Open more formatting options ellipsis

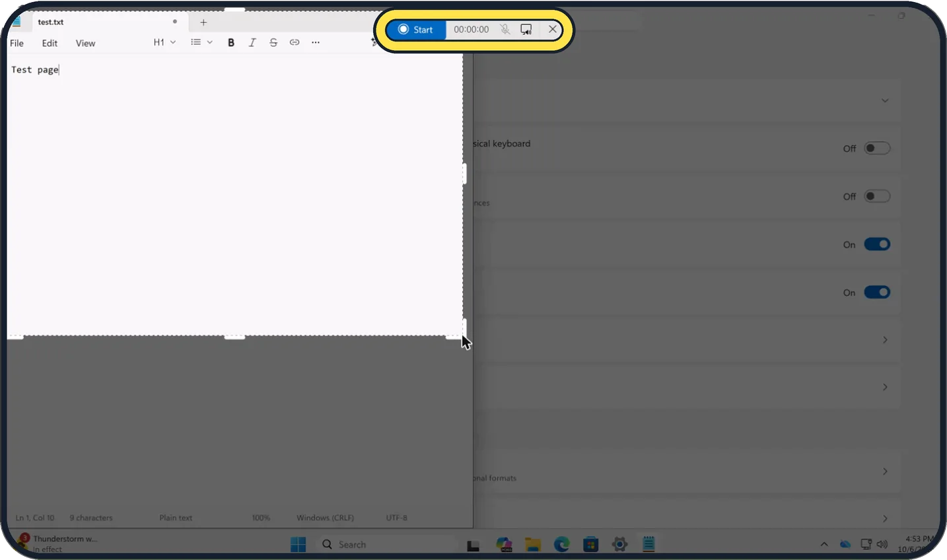coord(316,42)
